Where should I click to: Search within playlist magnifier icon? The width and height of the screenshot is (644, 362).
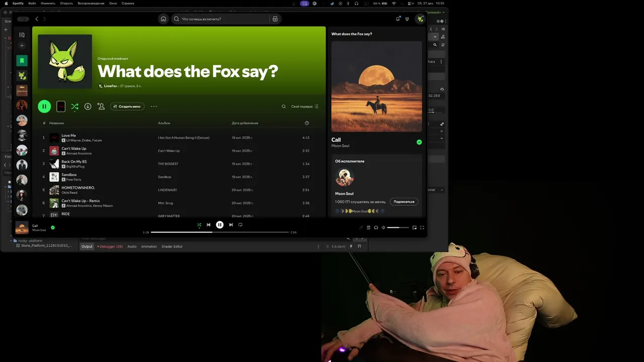(x=284, y=107)
